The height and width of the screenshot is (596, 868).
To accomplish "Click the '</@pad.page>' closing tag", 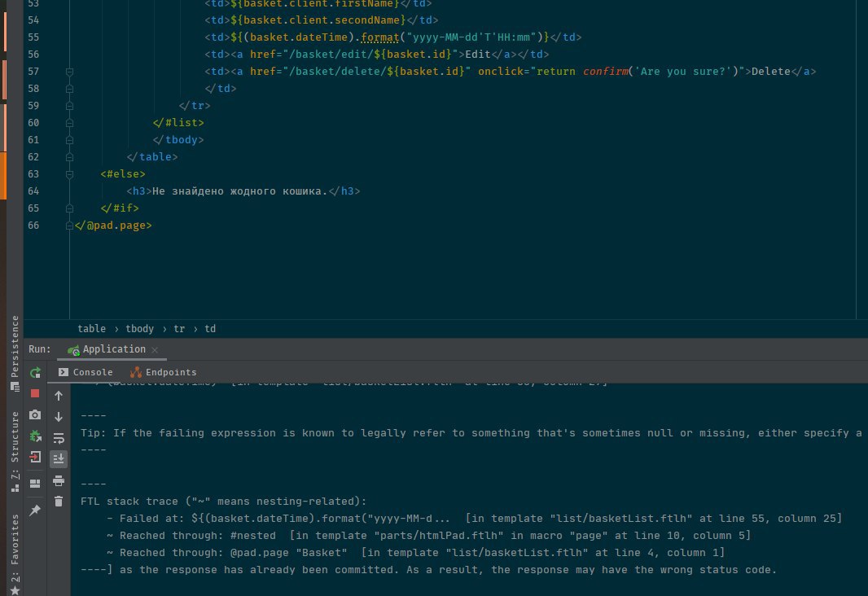I will click(113, 226).
